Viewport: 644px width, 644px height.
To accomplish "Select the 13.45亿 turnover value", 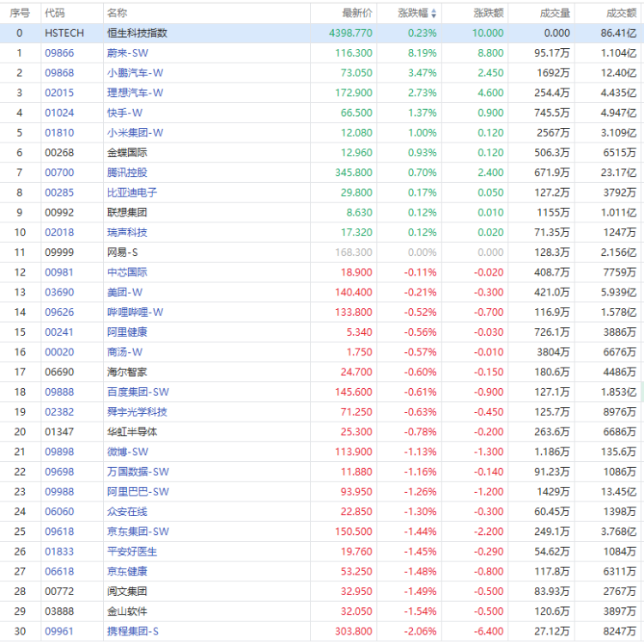I will [618, 492].
